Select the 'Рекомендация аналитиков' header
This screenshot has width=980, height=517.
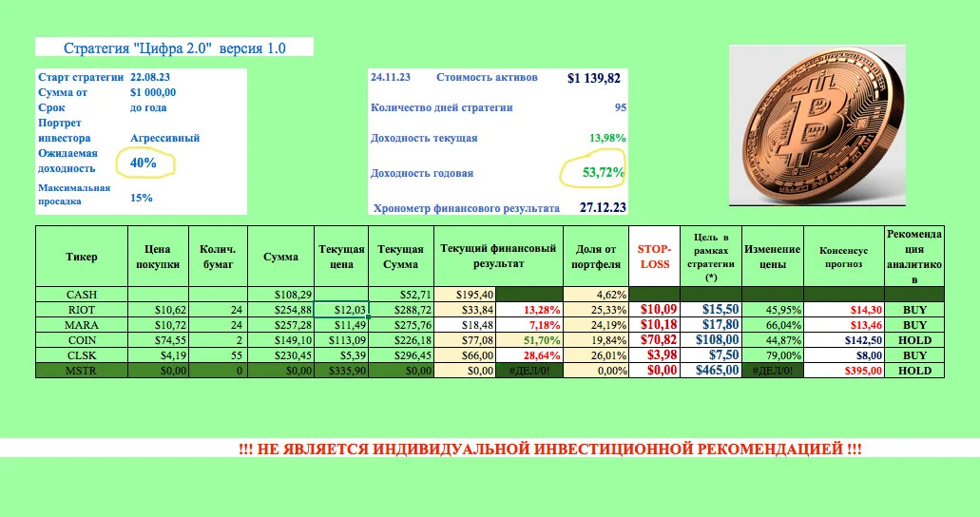pyautogui.click(x=914, y=257)
